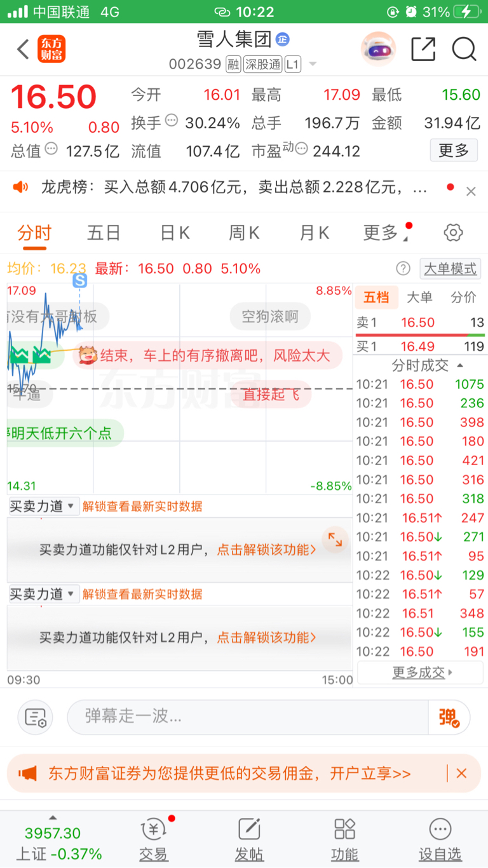This screenshot has height=868, width=488.
Task: Tap the question mark help icon
Action: 403,268
